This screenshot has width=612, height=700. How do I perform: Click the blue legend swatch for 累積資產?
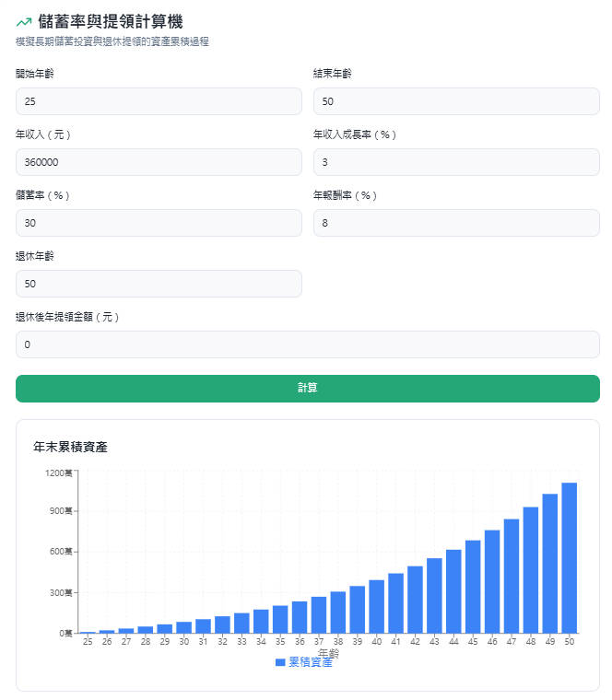coord(280,662)
